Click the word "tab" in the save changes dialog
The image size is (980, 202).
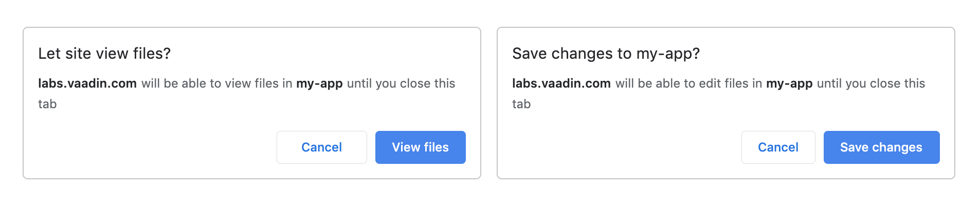[521, 104]
